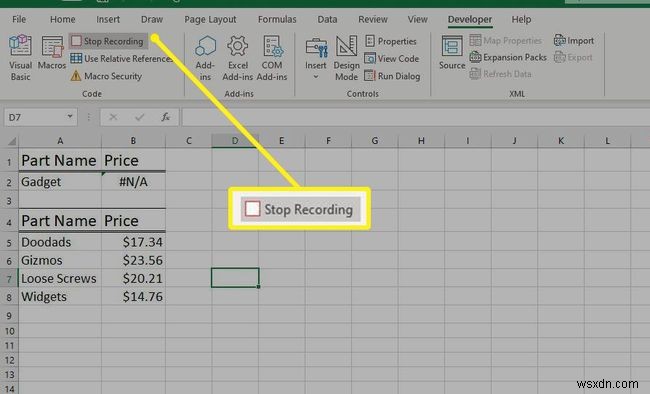Image resolution: width=650 pixels, height=394 pixels.
Task: Click Export in XML group
Action: tap(573, 57)
